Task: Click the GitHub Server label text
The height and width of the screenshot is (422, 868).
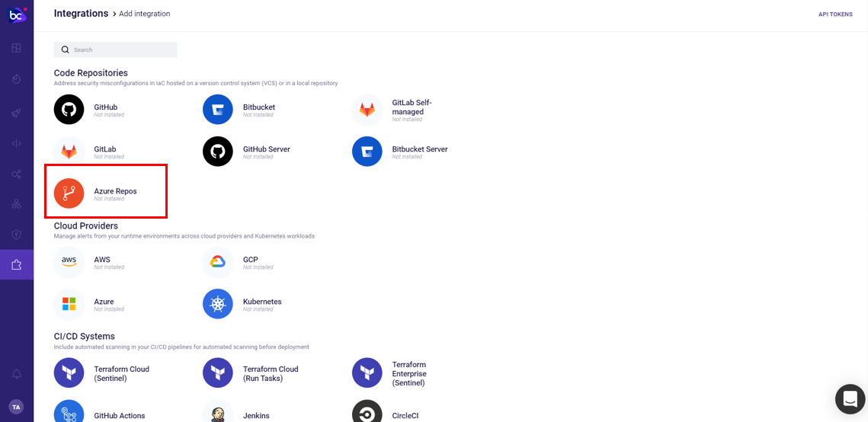Action: pyautogui.click(x=267, y=149)
